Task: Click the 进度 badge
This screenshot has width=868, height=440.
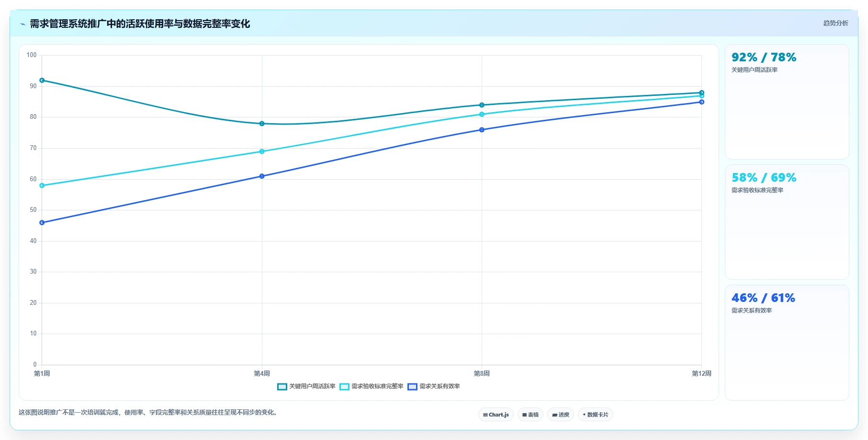Action: [x=561, y=415]
